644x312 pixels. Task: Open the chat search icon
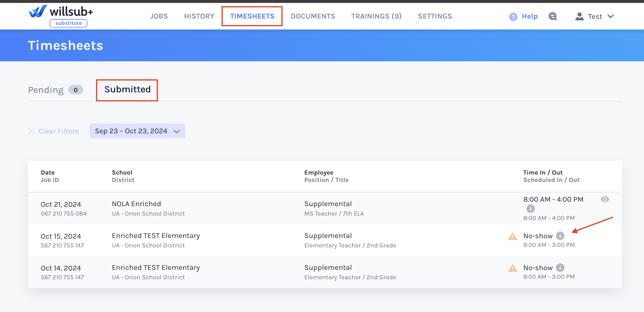click(x=553, y=17)
